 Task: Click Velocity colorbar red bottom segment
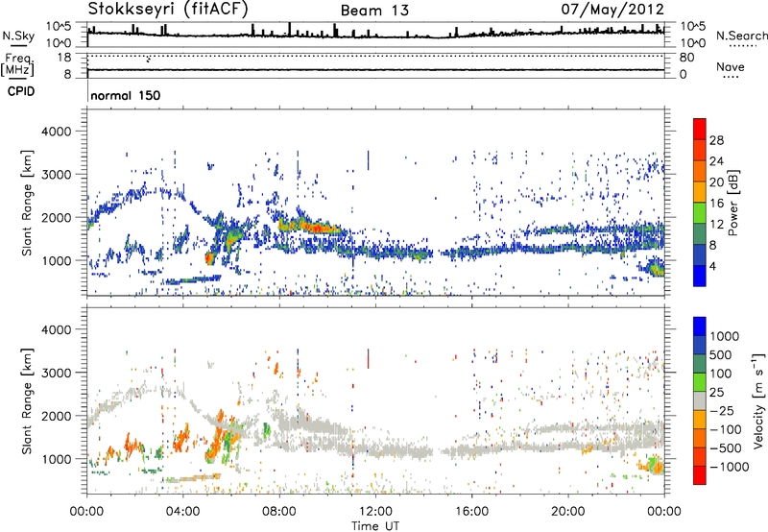(700, 475)
